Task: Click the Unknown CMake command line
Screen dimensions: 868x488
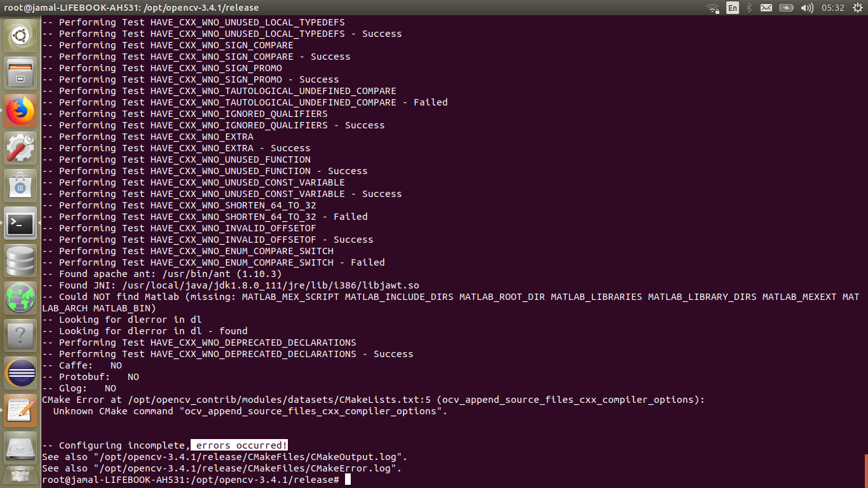Action: [x=250, y=411]
